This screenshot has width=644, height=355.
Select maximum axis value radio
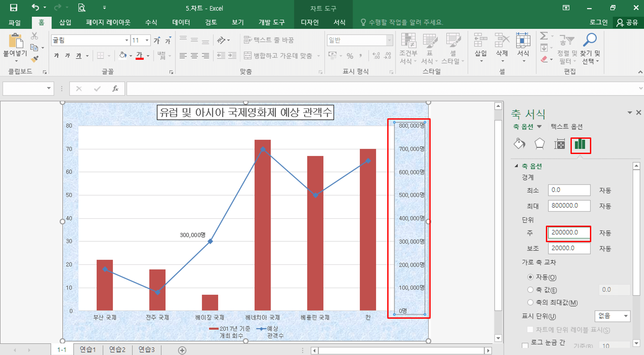point(530,302)
